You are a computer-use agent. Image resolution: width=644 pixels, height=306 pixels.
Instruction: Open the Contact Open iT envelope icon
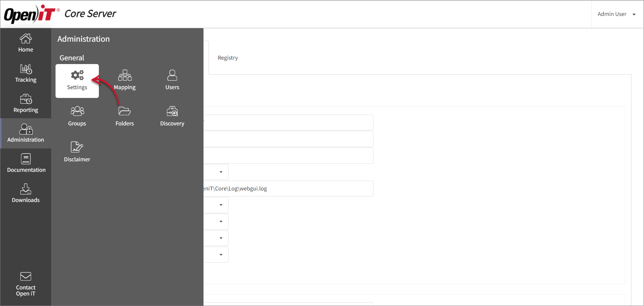[x=25, y=284]
